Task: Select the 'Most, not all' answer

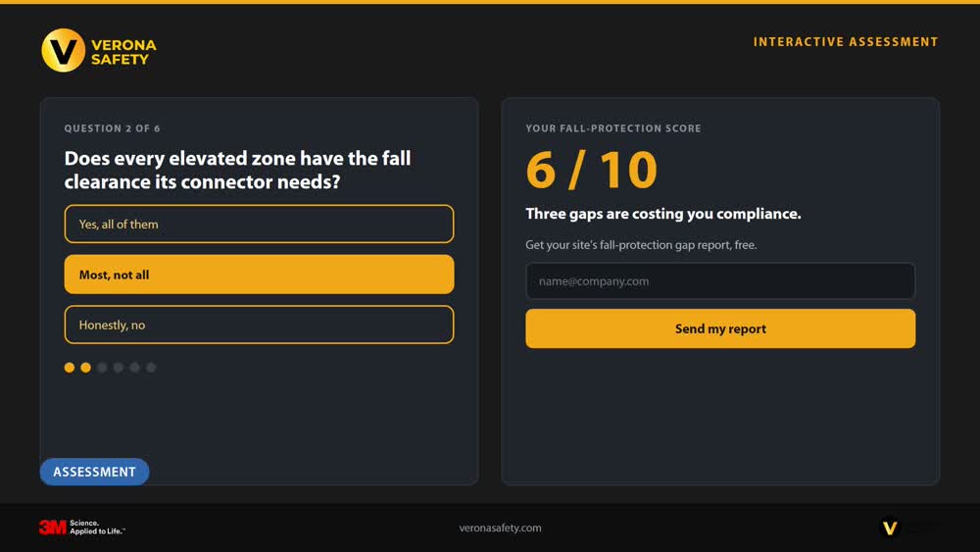Action: click(259, 275)
